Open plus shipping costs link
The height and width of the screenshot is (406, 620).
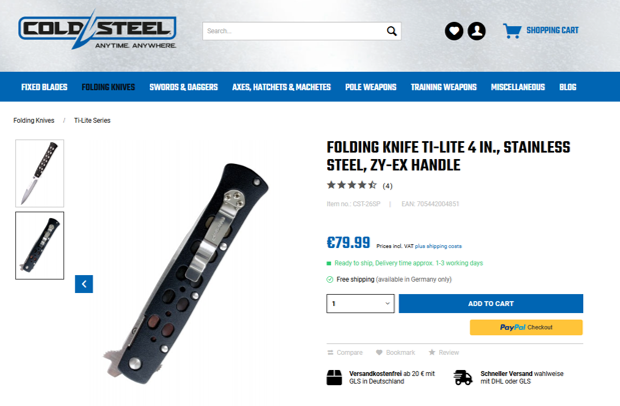coord(438,246)
